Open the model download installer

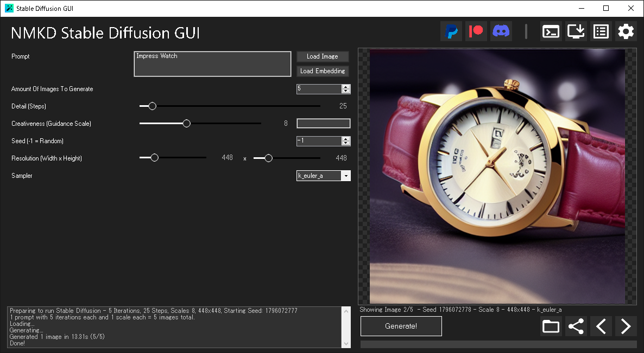pyautogui.click(x=576, y=31)
